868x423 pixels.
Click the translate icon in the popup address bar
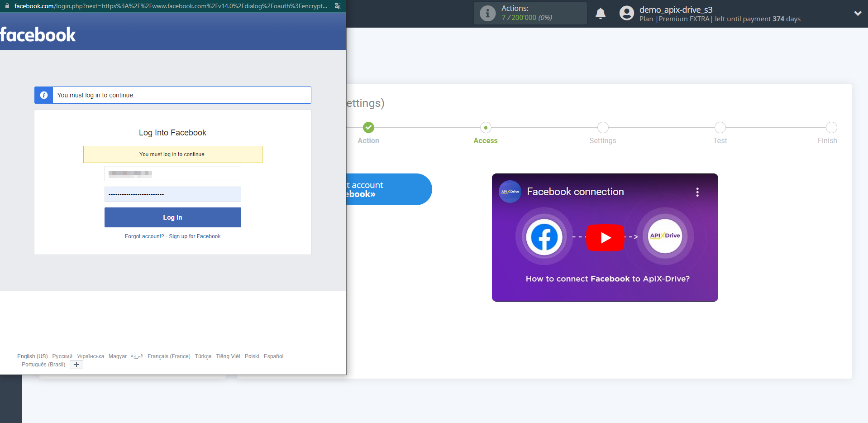pos(338,6)
